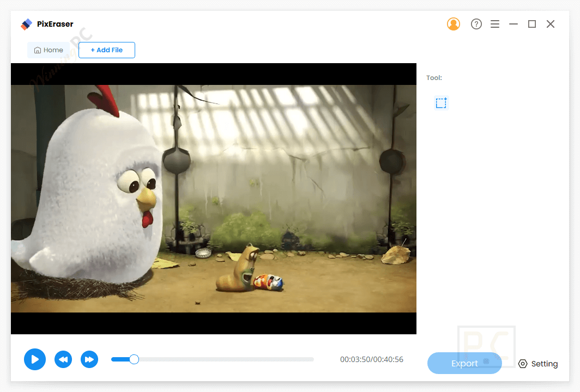
Task: Click the PixEraser logo icon
Action: [x=26, y=24]
